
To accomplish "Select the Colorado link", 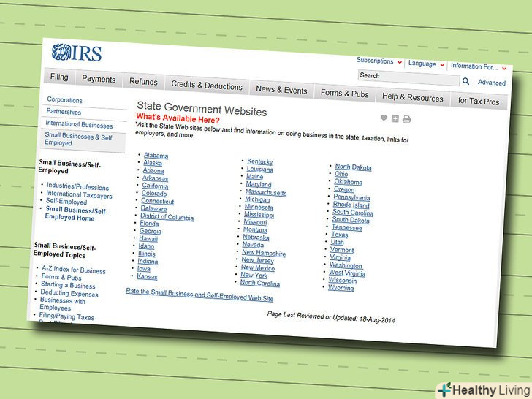I will coord(154,194).
